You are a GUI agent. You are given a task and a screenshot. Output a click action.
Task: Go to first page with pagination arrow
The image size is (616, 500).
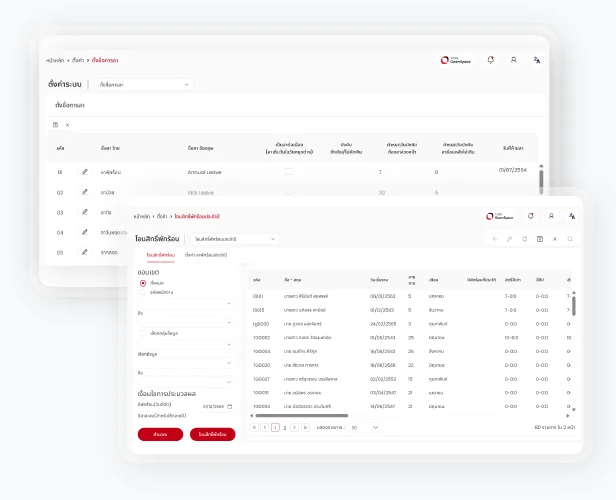click(255, 427)
